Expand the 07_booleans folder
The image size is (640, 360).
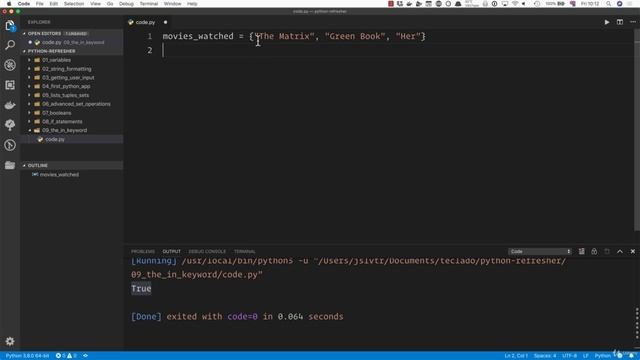[56, 113]
